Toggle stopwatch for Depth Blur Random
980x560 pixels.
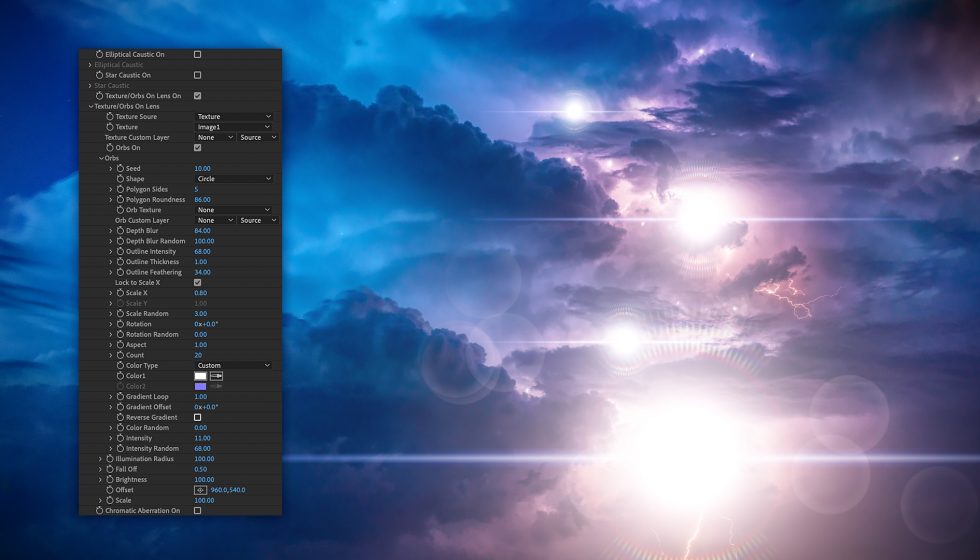120,241
